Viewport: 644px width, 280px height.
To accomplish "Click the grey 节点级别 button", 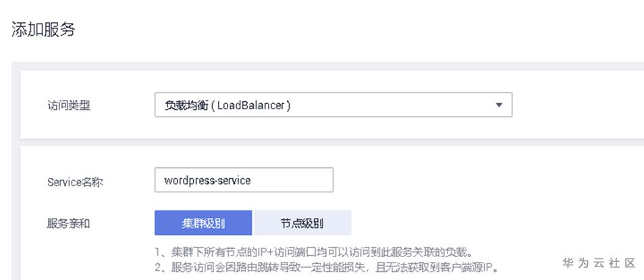I will click(302, 223).
